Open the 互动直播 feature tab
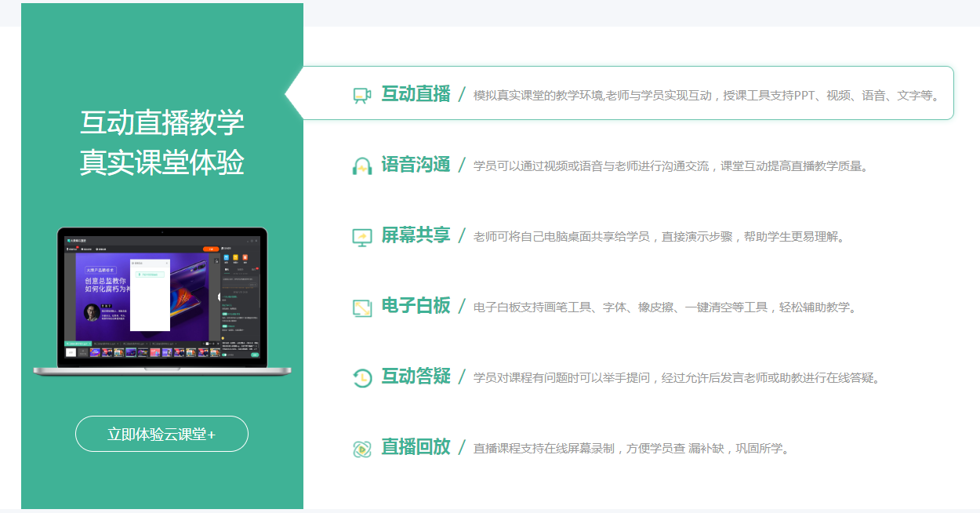Screen dimensions: 980x513 tap(416, 94)
